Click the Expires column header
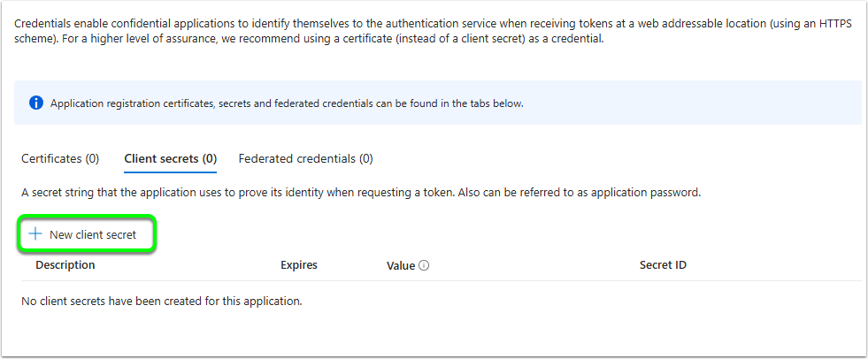868x359 pixels. click(299, 265)
